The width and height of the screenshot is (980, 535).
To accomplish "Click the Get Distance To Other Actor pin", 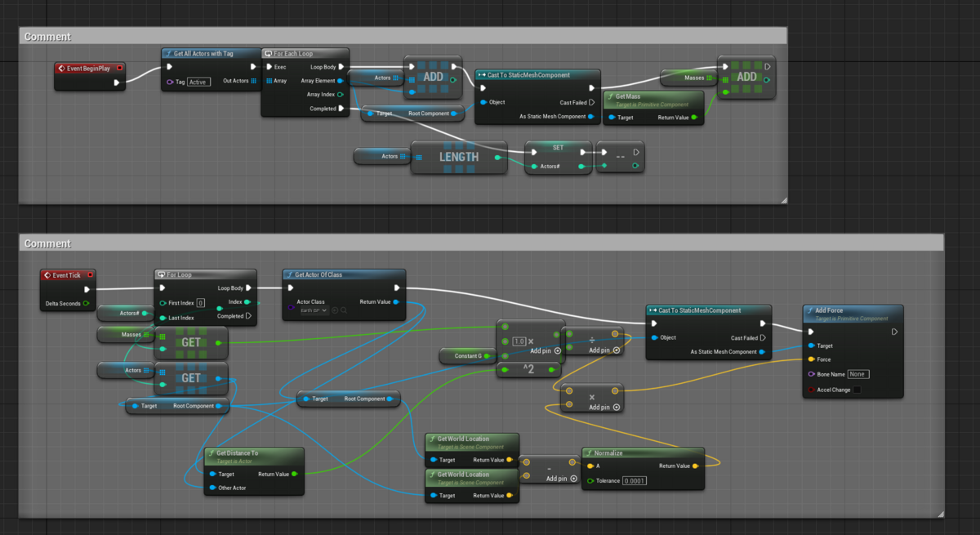I will click(212, 488).
